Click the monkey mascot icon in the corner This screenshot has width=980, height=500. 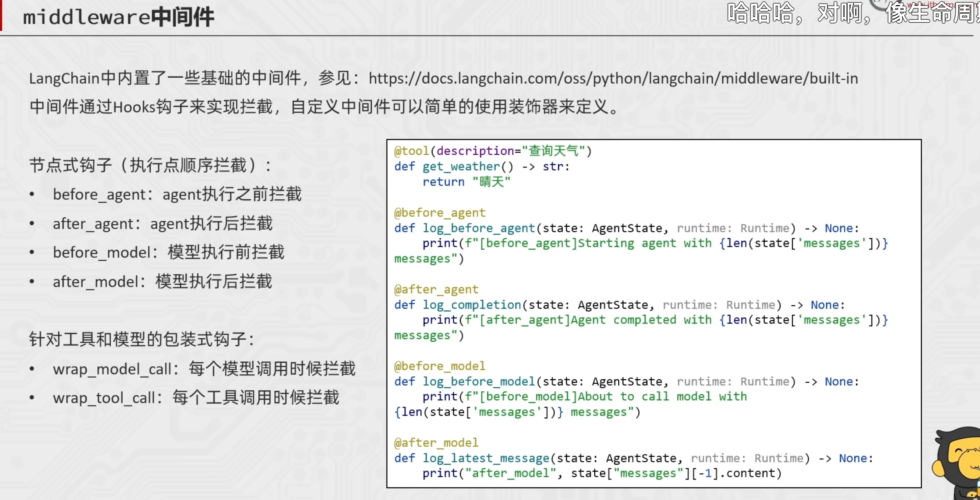pos(956,463)
